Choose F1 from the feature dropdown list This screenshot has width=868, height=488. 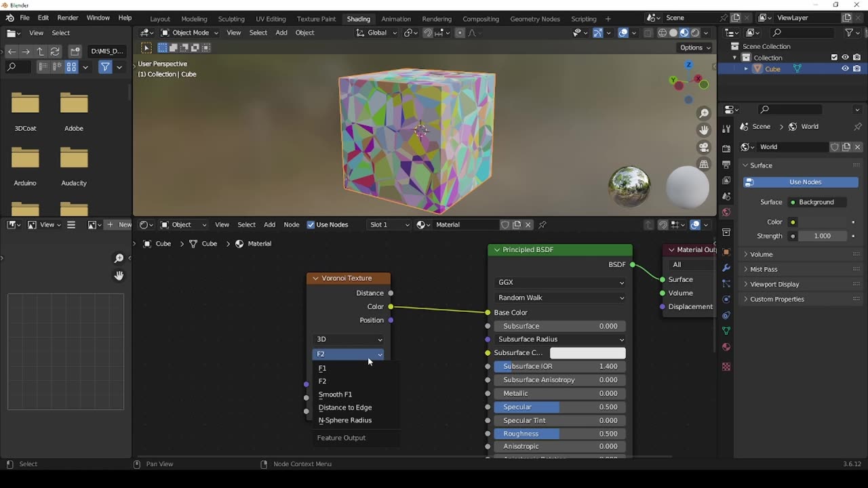(x=355, y=368)
